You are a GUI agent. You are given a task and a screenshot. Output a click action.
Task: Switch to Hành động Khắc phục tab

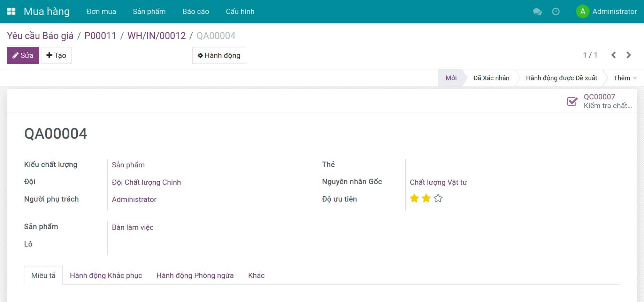106,275
